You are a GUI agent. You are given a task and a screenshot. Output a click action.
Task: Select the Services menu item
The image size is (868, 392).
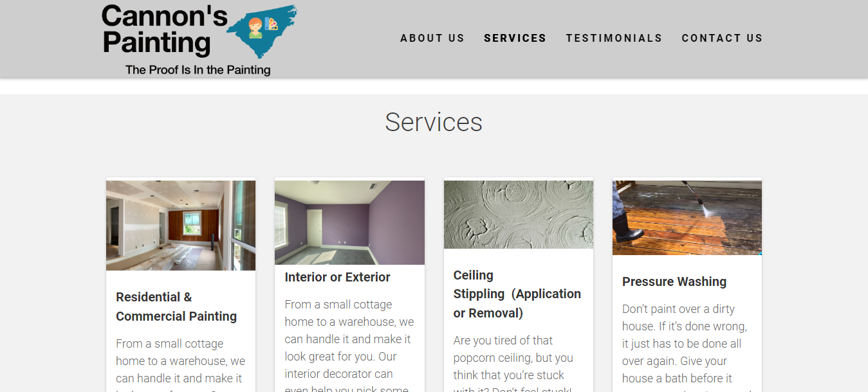click(515, 38)
